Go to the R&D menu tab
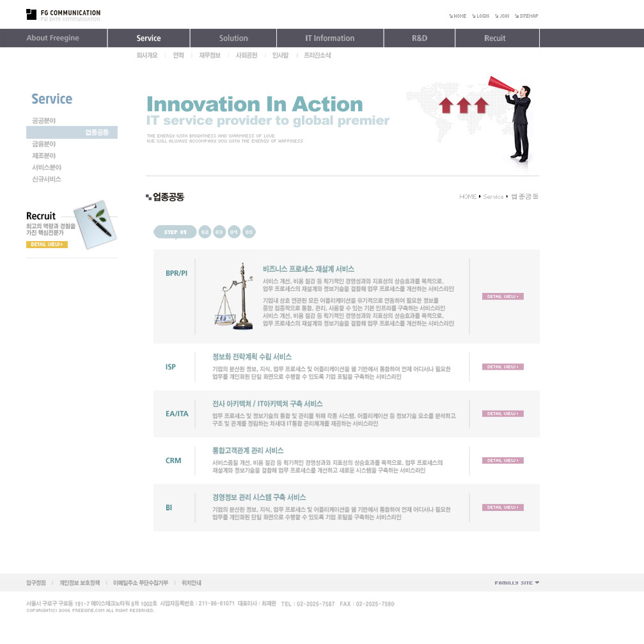644x644 pixels. (x=420, y=38)
